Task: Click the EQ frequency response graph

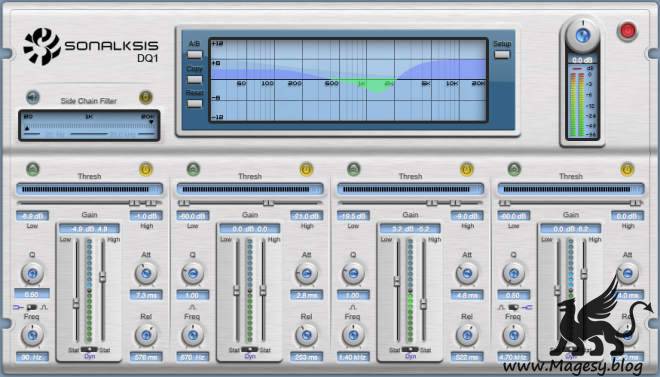Action: tap(348, 80)
